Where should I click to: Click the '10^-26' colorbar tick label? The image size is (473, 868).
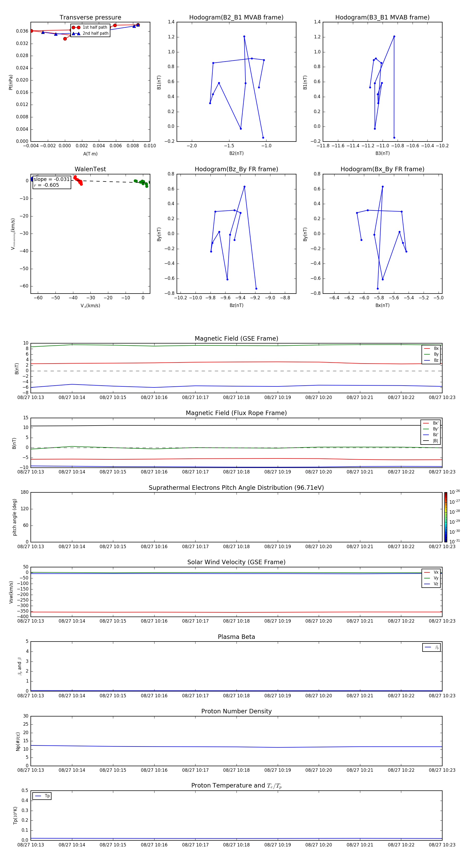click(455, 492)
